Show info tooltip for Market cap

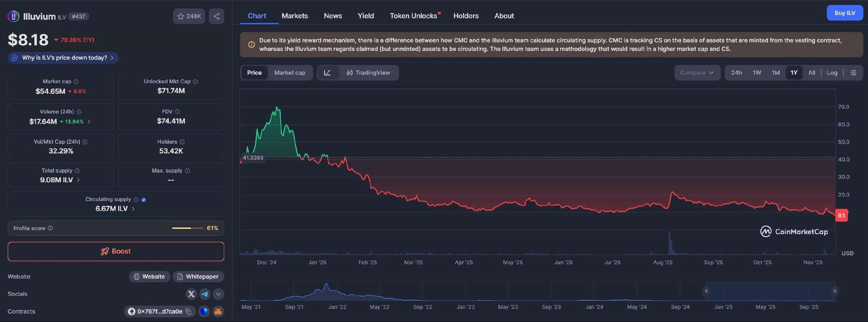click(x=76, y=82)
